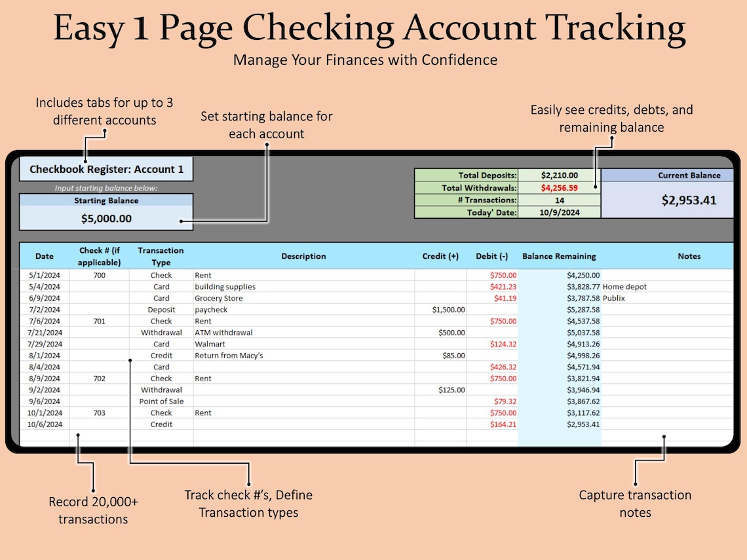The image size is (747, 560).
Task: Select the Balance Remaining column header
Action: pos(559,256)
